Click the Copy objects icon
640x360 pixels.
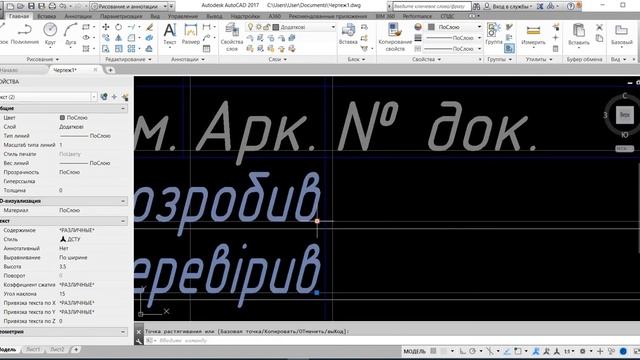pos(106,38)
